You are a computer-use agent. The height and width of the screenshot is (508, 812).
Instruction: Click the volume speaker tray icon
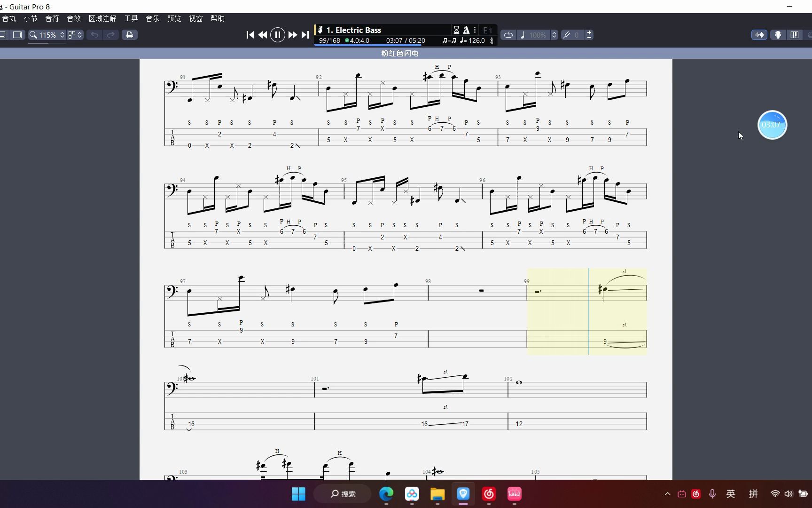click(789, 494)
